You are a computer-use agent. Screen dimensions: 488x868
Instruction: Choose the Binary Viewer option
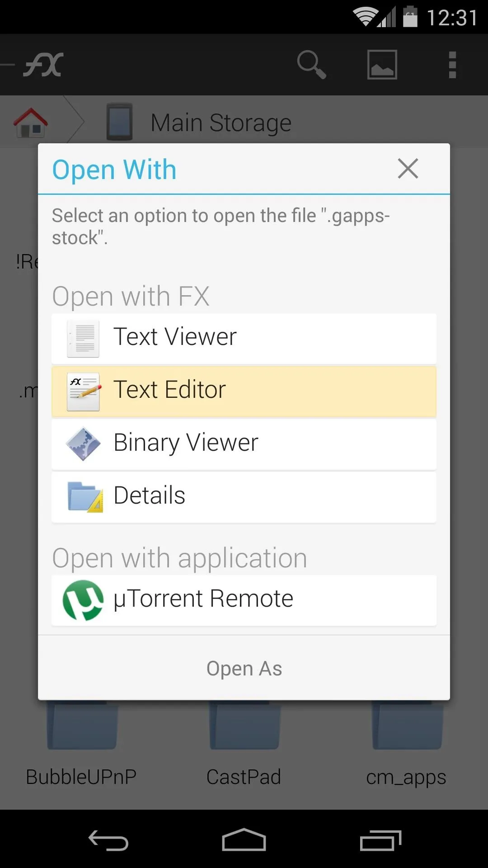pyautogui.click(x=244, y=444)
